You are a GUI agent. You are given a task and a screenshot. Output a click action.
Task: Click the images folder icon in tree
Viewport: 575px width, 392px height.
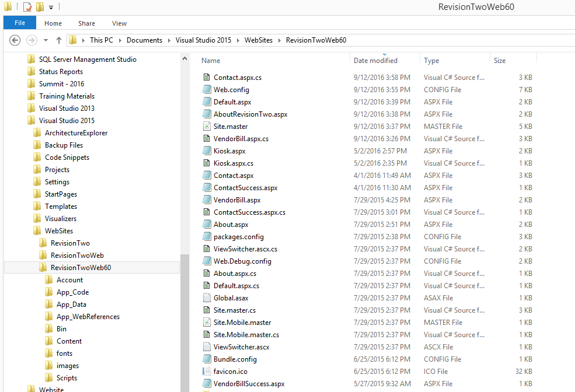click(x=49, y=365)
